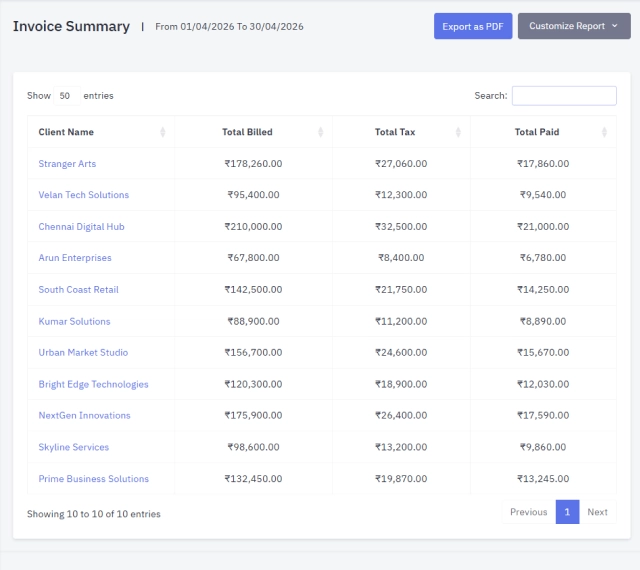
Task: Click the Total Tax column header text
Action: 395,132
